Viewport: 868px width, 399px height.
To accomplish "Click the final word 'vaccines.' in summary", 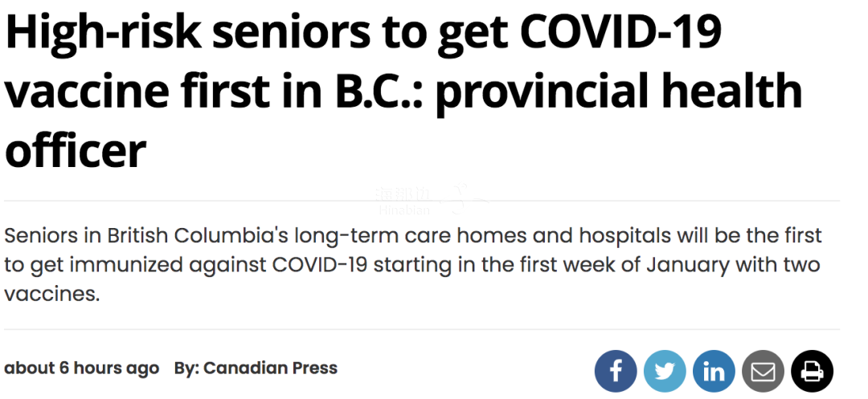I will 52,294.
